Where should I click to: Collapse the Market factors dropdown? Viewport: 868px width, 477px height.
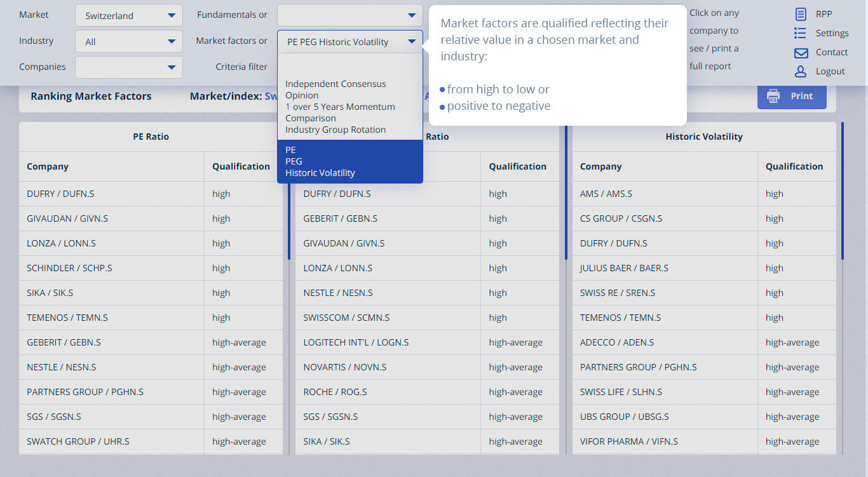[350, 41]
